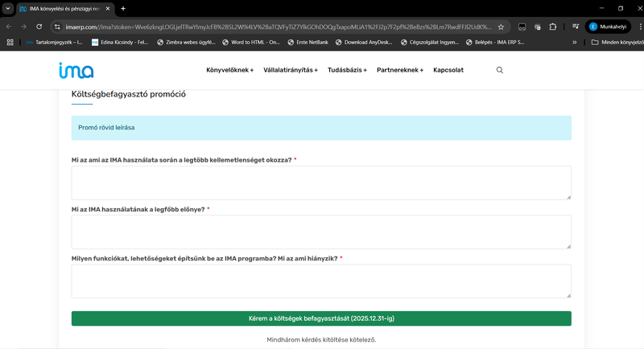The height and width of the screenshot is (349, 644).
Task: Reload the page with the refresh icon
Action: coord(39,26)
